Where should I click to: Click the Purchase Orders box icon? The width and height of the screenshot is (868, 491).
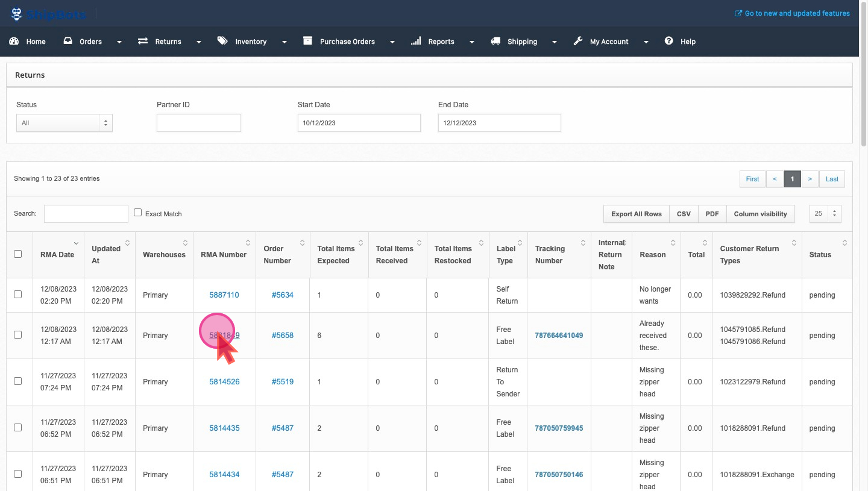[x=307, y=41]
